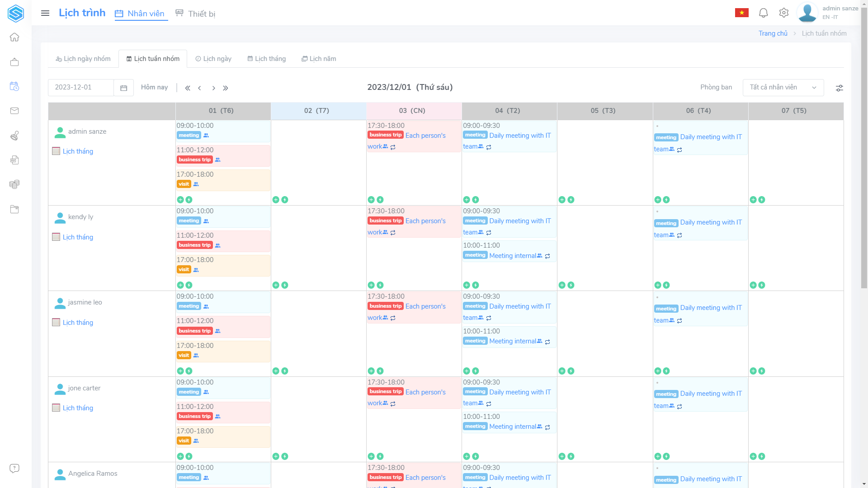Go to previous day single chevron

pyautogui.click(x=199, y=88)
